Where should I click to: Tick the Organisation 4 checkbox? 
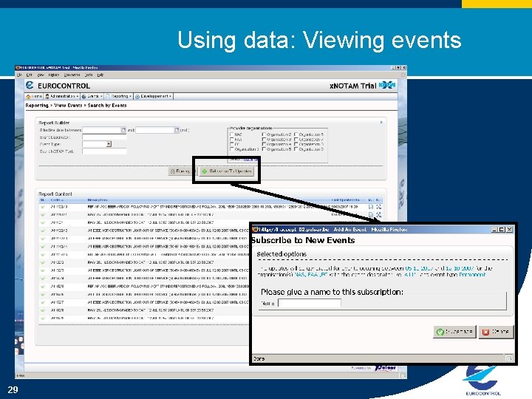coord(264,144)
